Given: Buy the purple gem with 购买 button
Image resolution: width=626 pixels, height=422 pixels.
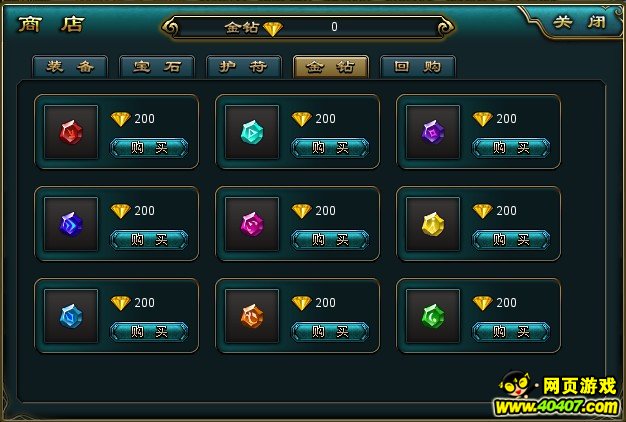Looking at the screenshot, I should pos(511,148).
